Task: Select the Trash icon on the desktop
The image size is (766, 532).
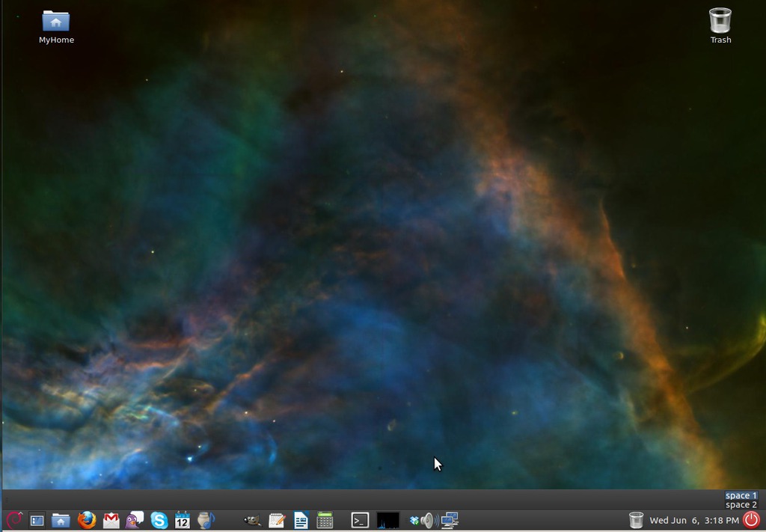Action: tap(720, 20)
